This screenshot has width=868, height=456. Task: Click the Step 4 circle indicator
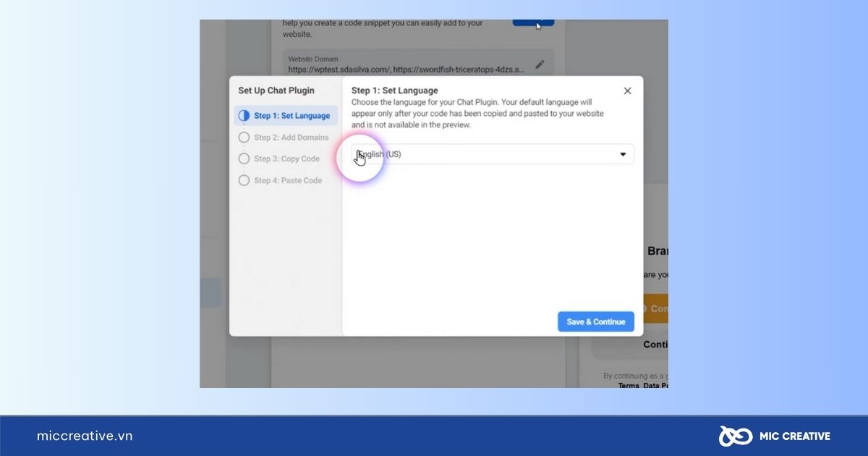coord(244,180)
